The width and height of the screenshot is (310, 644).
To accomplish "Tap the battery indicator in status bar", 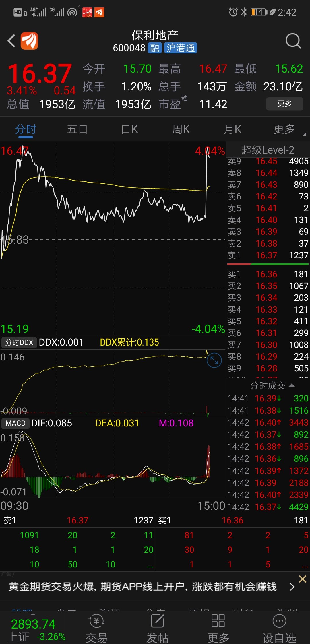I will tap(259, 12).
